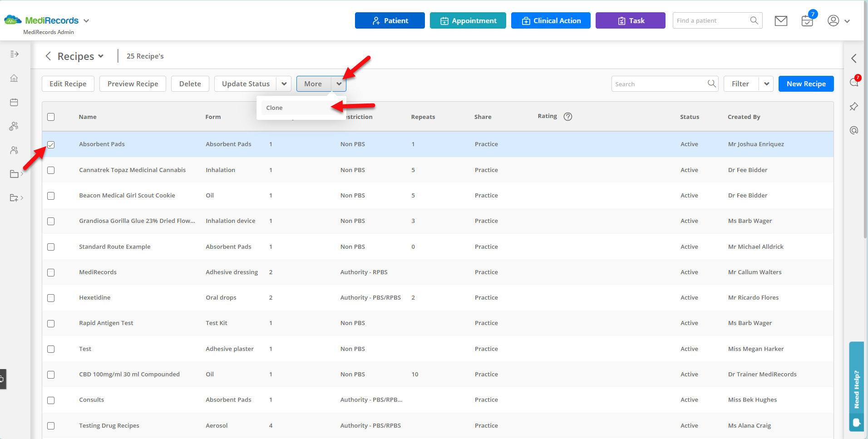
Task: Click the Hexetidine recipe name
Action: click(x=95, y=298)
